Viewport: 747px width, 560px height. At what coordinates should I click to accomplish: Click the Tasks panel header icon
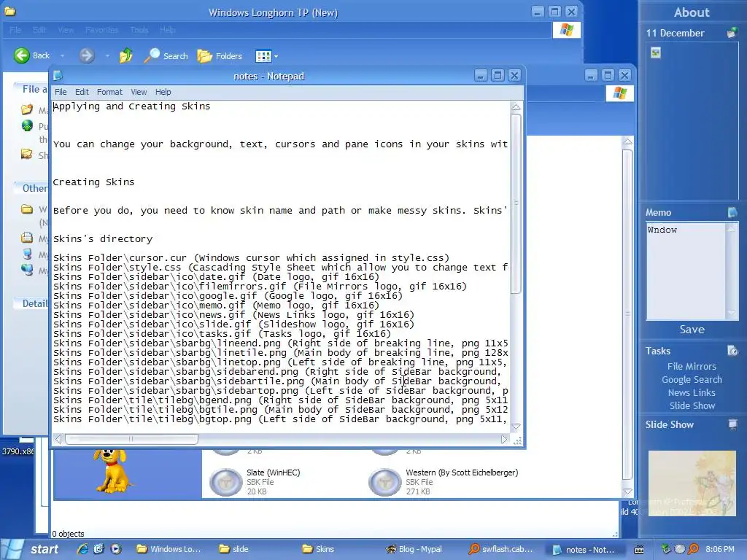pos(732,351)
